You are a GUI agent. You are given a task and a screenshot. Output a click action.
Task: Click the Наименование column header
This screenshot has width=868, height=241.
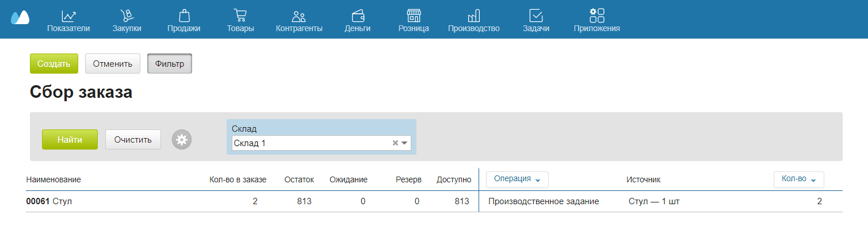point(53,179)
